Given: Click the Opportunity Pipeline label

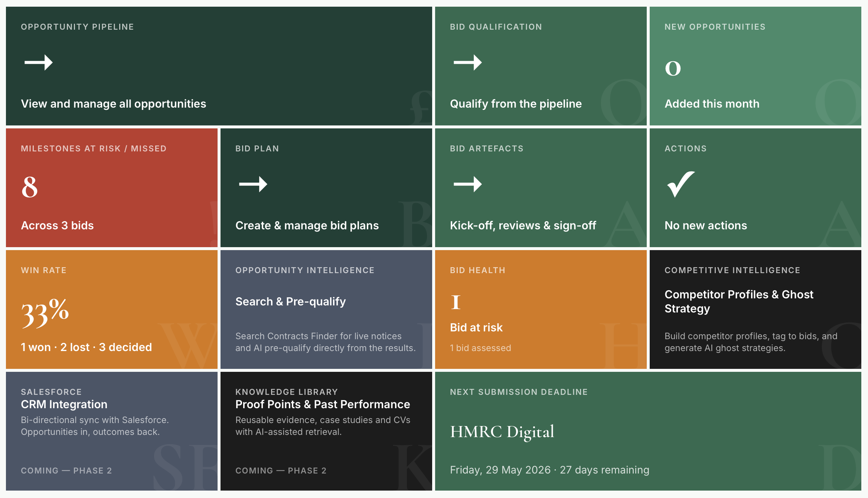Looking at the screenshot, I should click(77, 27).
